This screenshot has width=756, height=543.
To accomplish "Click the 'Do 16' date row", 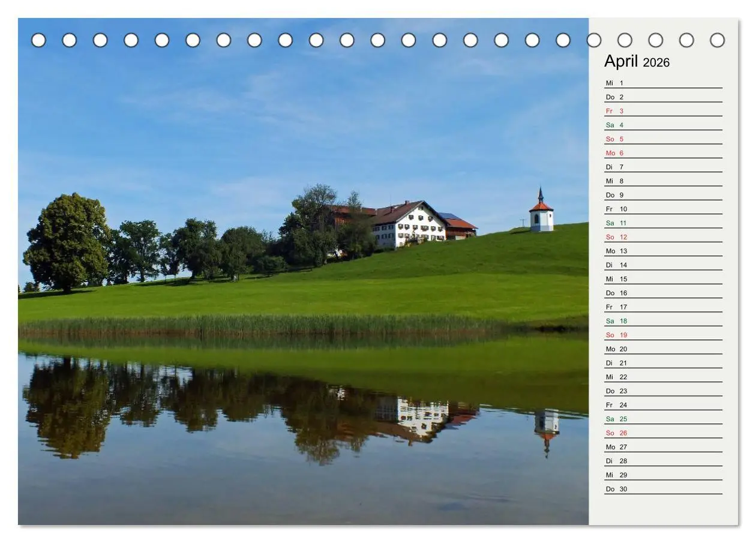I will pyautogui.click(x=663, y=293).
